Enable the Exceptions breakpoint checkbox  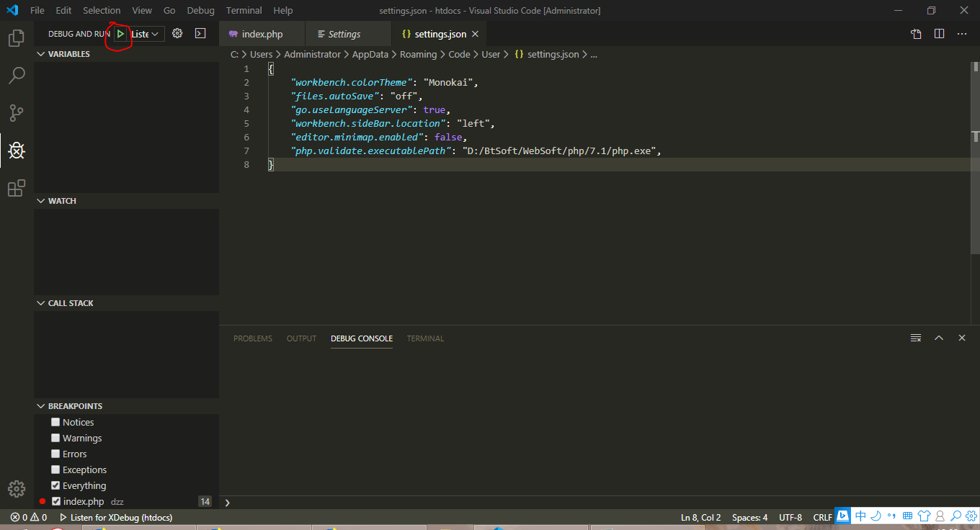(x=55, y=470)
